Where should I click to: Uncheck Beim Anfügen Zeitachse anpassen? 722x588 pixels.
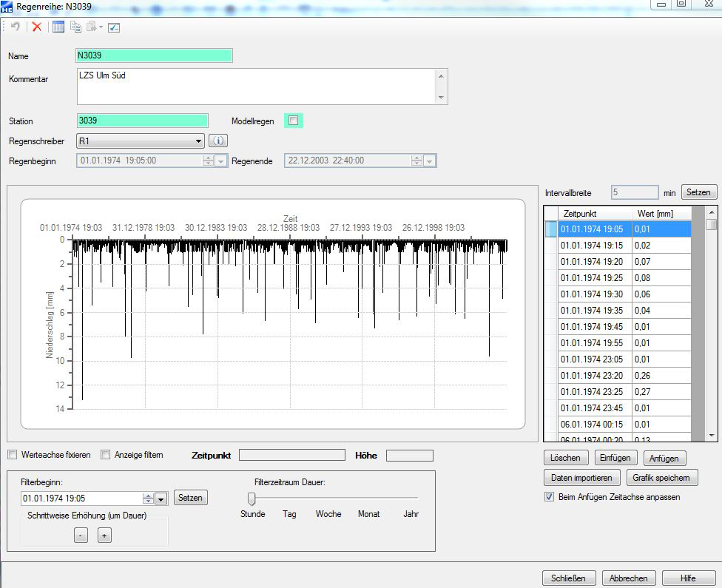pos(549,497)
